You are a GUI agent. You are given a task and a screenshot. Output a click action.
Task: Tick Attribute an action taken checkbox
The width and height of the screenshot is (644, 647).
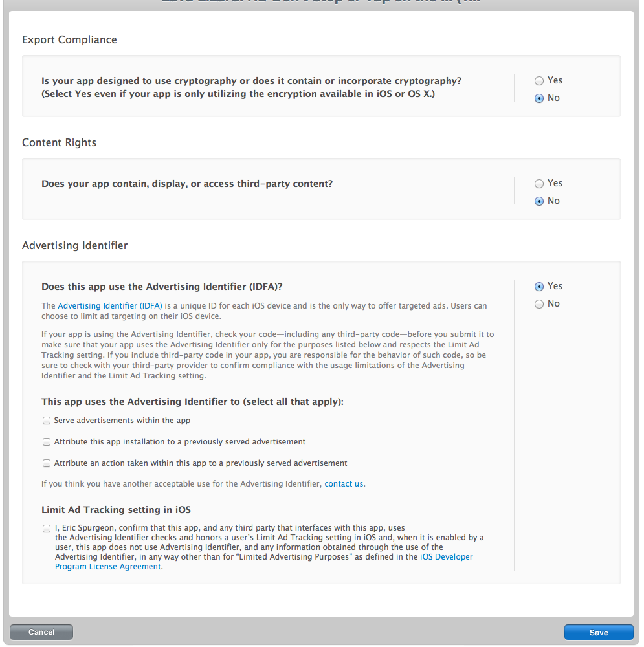coord(47,463)
